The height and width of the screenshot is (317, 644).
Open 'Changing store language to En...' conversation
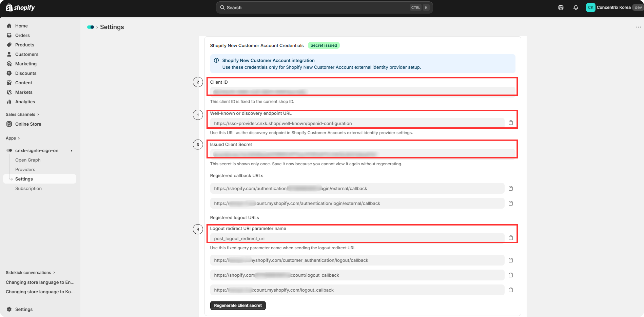40,282
